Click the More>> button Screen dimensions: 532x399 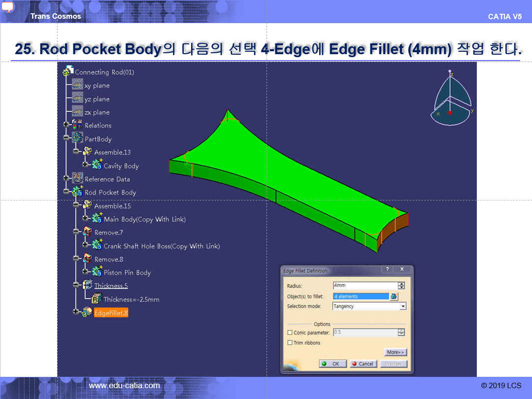coord(396,352)
